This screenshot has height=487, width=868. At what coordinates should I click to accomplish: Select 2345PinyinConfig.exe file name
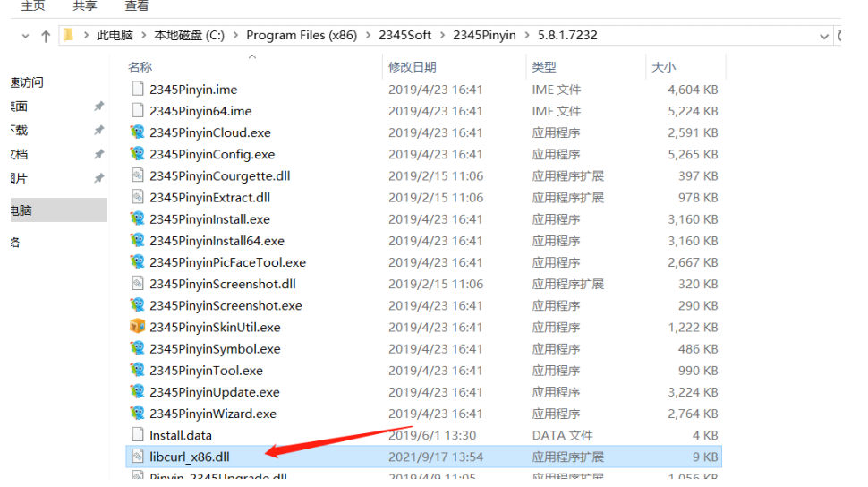[212, 155]
